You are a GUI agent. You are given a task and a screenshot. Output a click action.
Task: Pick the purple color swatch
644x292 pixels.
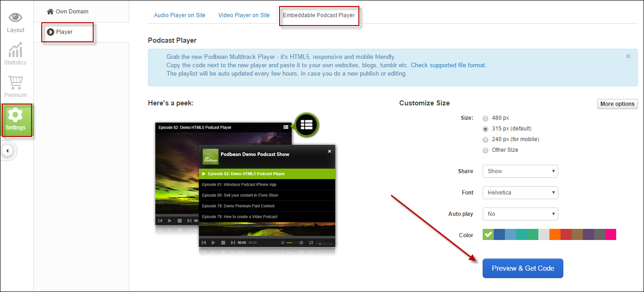[588, 234]
